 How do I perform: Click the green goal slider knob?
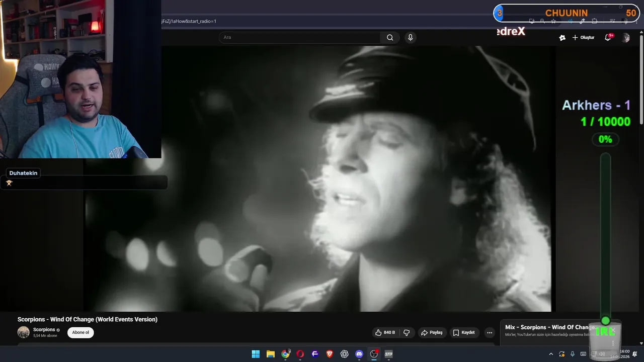click(606, 321)
